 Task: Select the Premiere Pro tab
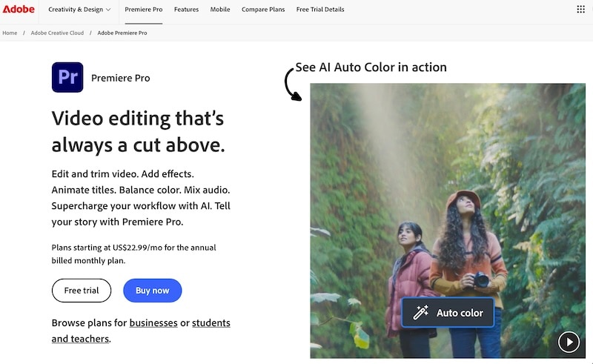click(x=144, y=10)
